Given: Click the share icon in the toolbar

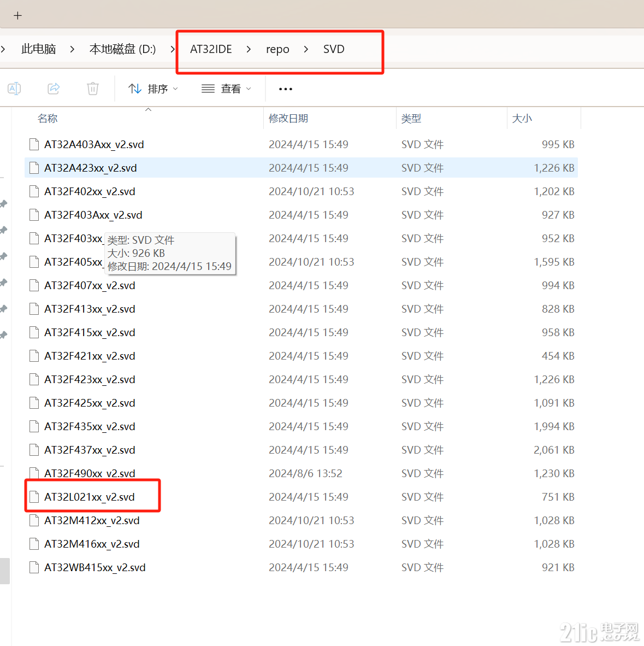Looking at the screenshot, I should pyautogui.click(x=54, y=89).
